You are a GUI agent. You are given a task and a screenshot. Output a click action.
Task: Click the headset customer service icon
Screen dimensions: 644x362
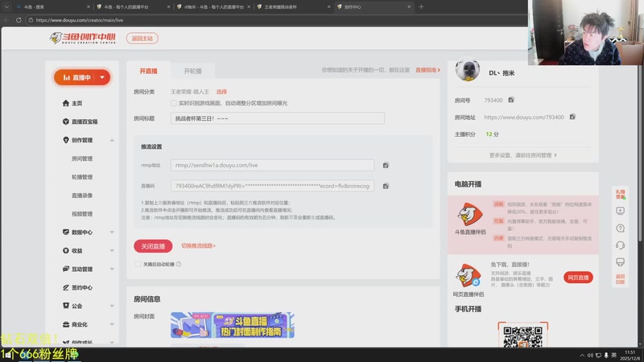(620, 245)
